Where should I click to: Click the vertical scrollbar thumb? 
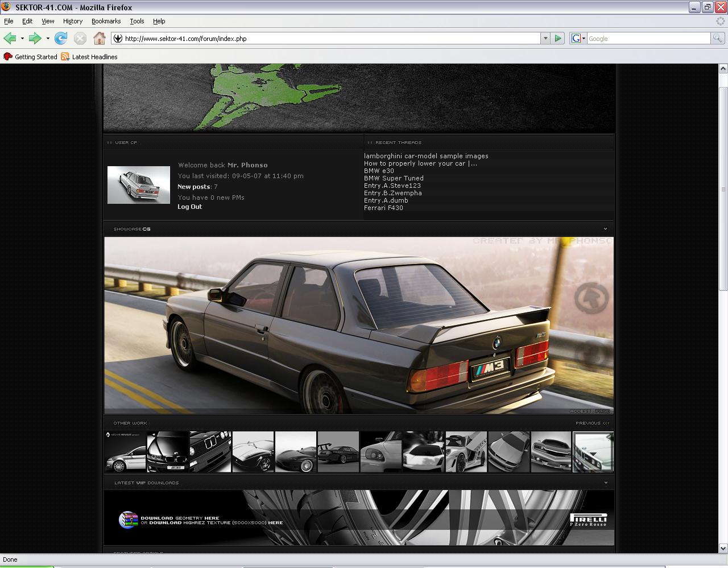(x=723, y=189)
